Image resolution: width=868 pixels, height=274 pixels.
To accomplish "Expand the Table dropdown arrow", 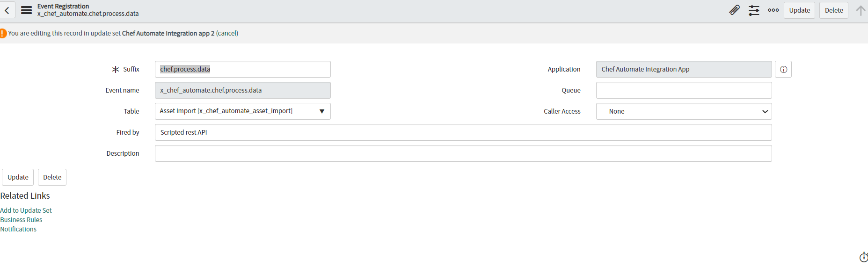I will [321, 111].
